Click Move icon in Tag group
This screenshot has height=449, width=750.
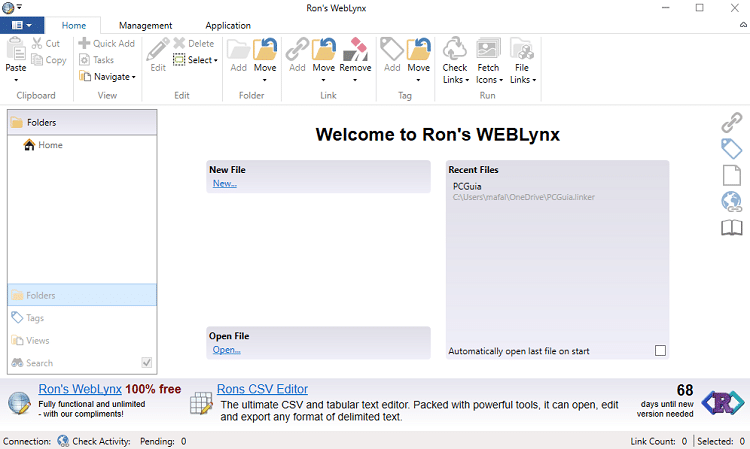pos(419,49)
